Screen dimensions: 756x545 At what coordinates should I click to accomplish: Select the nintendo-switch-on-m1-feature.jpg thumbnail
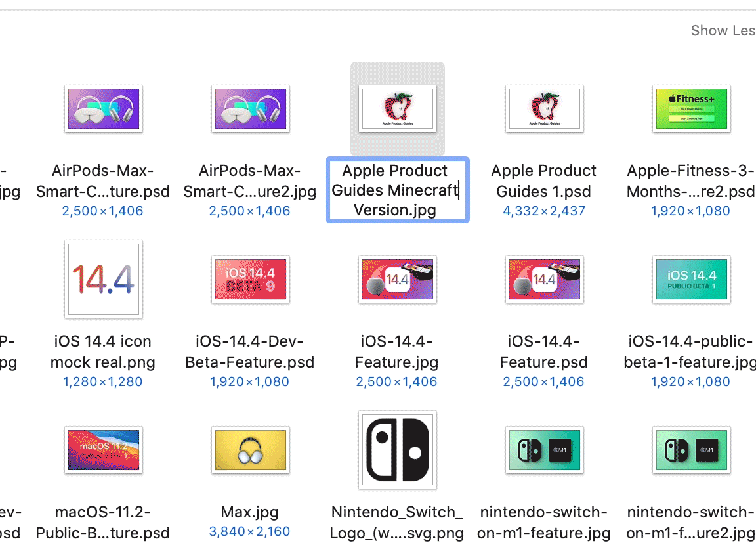pos(545,450)
